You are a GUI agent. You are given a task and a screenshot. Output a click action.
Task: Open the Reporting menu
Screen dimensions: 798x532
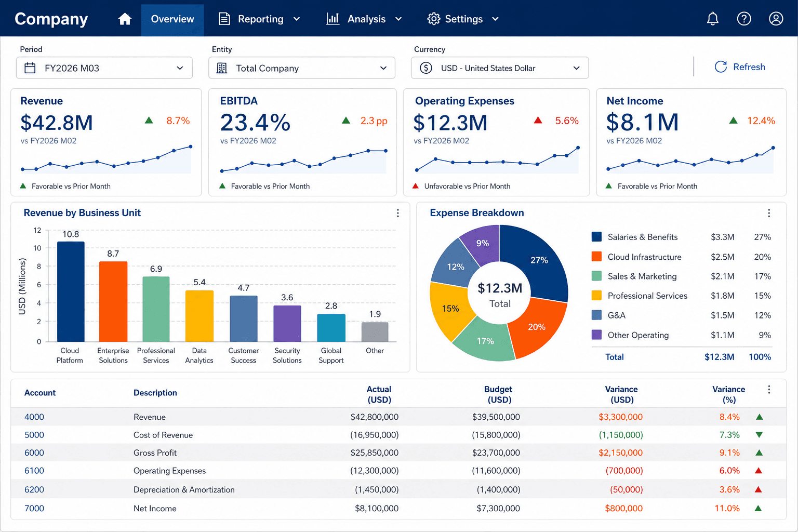coord(259,19)
